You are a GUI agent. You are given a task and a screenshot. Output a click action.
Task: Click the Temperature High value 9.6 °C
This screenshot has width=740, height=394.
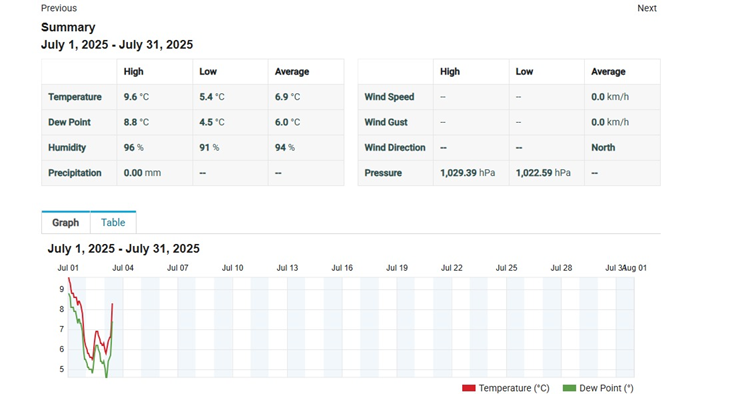click(136, 97)
